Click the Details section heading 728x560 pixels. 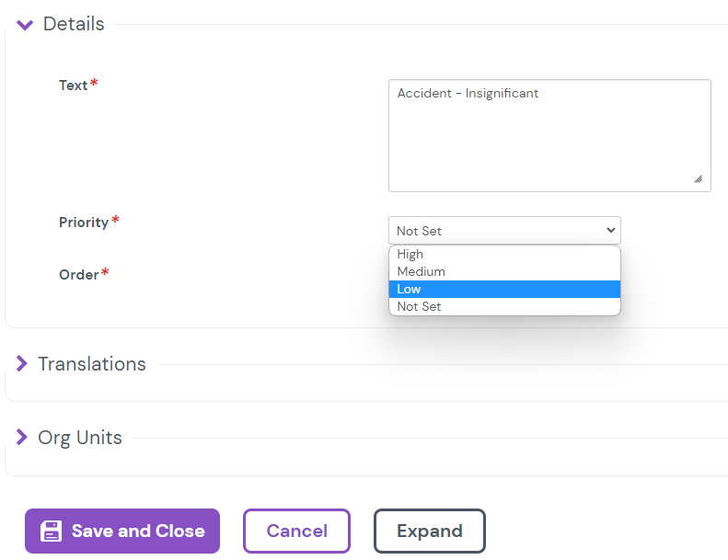[74, 25]
